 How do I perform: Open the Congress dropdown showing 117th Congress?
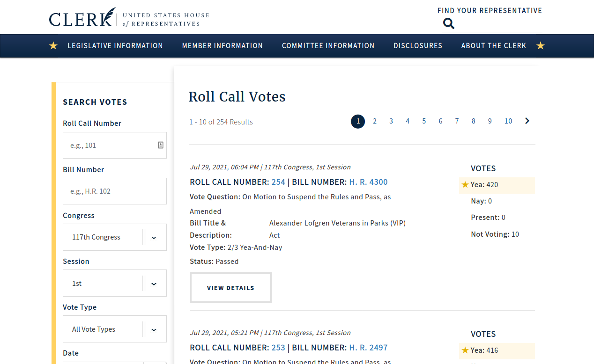pos(115,237)
